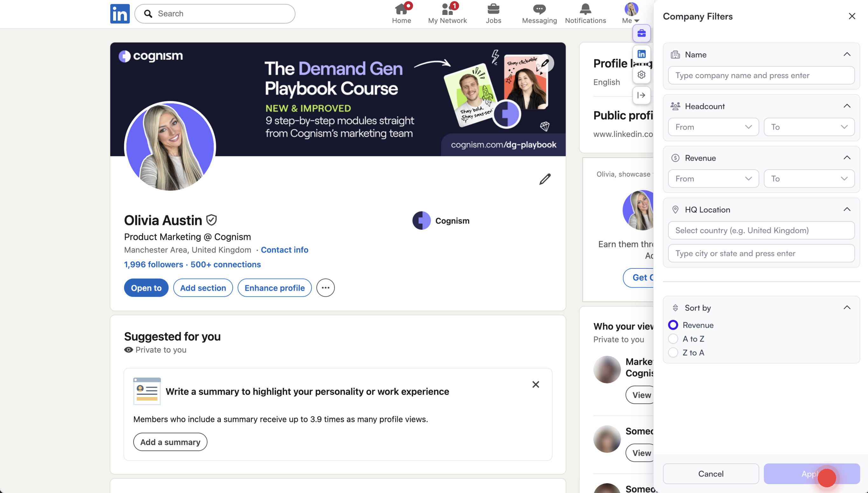Select the A to Z sort option
868x493 pixels.
point(673,339)
